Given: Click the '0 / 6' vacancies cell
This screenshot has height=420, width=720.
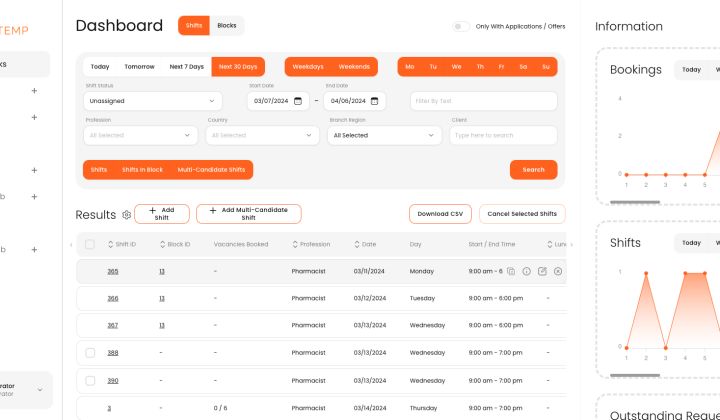Looking at the screenshot, I should point(220,408).
